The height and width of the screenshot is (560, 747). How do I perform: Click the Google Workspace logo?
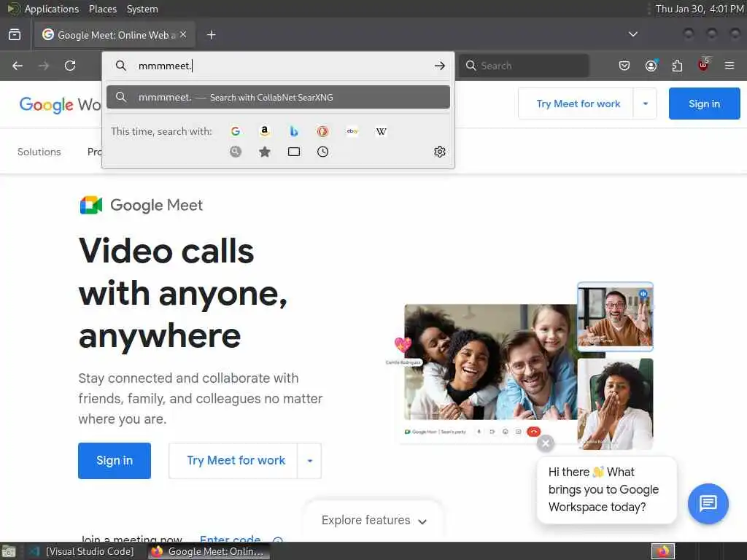[x=60, y=104]
